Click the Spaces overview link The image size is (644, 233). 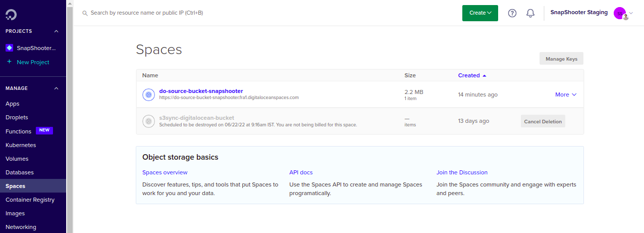[x=165, y=172]
